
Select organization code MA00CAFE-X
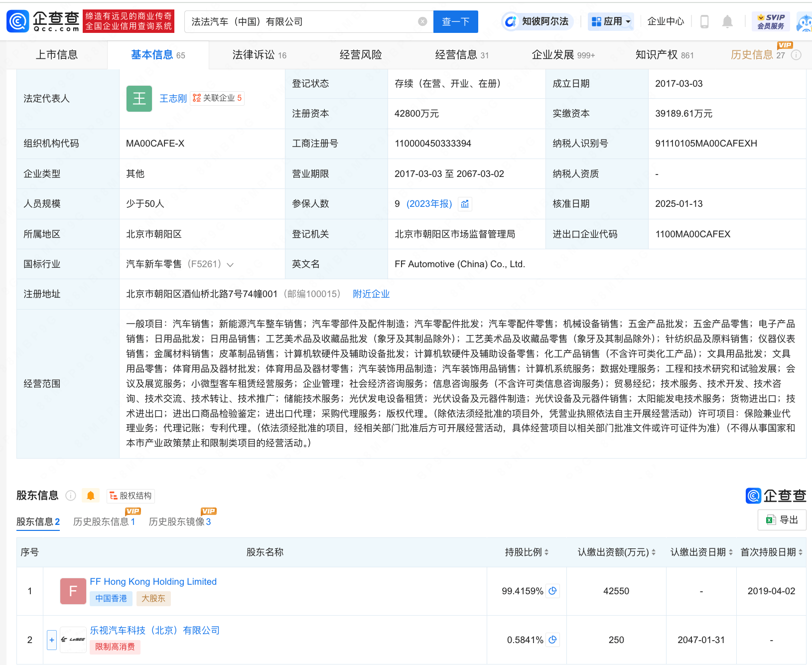(x=155, y=144)
